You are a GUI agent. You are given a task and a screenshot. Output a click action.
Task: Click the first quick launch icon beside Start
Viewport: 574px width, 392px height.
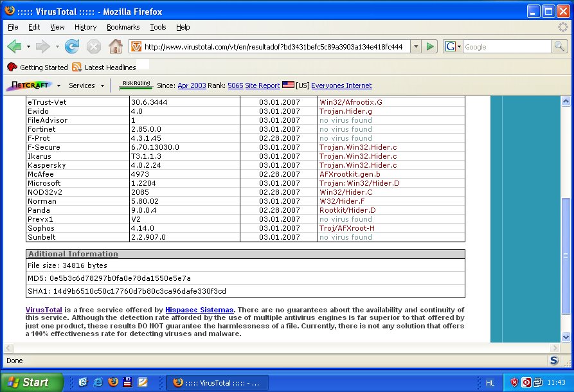83,382
